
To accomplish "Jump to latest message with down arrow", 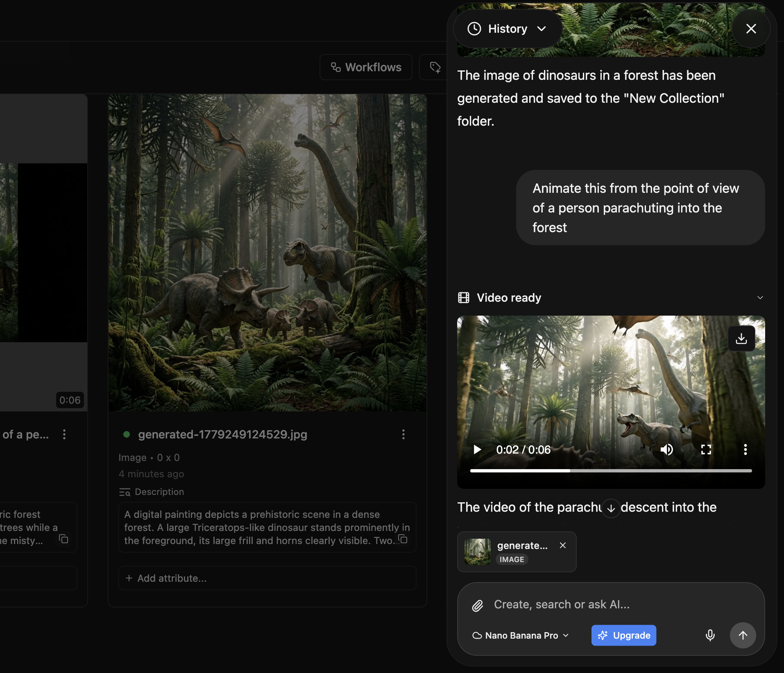I will pos(611,508).
